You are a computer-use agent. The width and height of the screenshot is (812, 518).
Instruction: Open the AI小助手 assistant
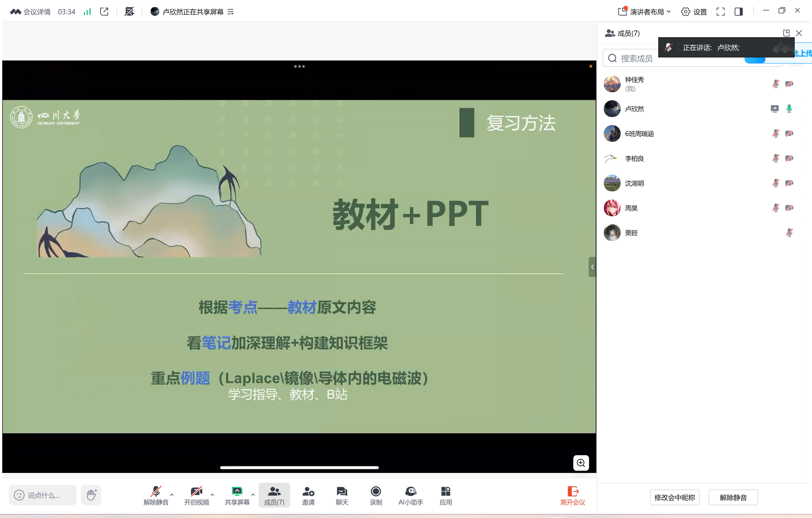(x=411, y=495)
